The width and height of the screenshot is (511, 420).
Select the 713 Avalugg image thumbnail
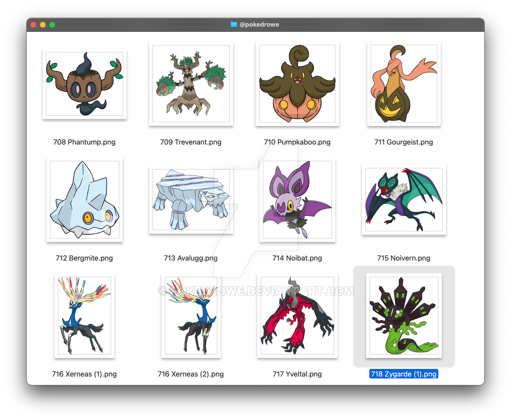[191, 200]
